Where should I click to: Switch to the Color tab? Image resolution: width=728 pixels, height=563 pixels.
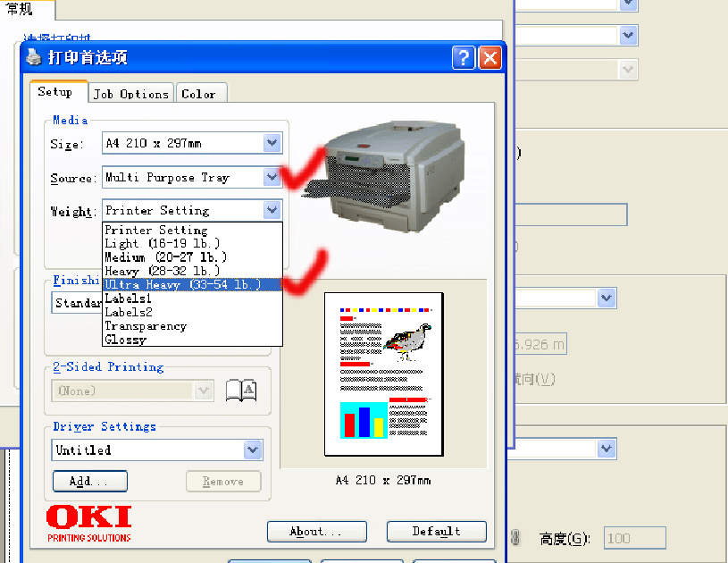pos(198,94)
